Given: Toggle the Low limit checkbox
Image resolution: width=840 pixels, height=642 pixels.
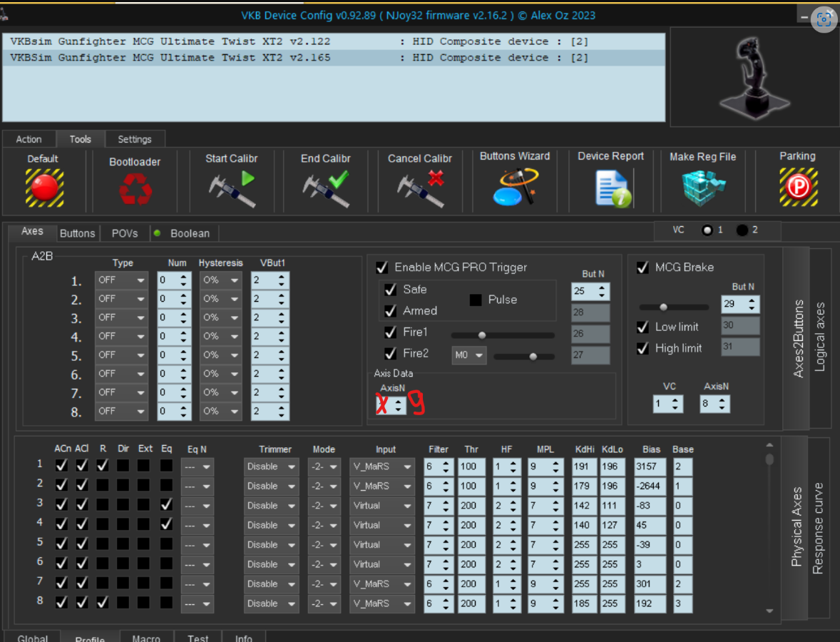Looking at the screenshot, I should [643, 327].
